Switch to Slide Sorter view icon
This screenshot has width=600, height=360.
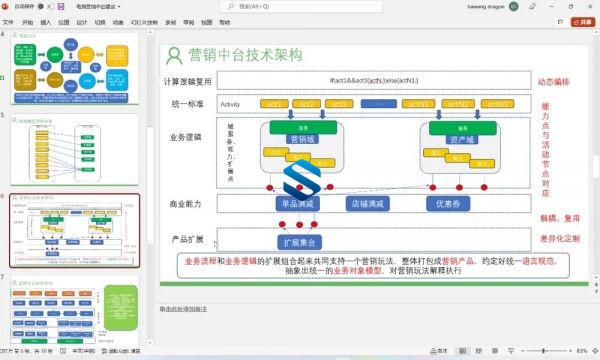coord(479,351)
